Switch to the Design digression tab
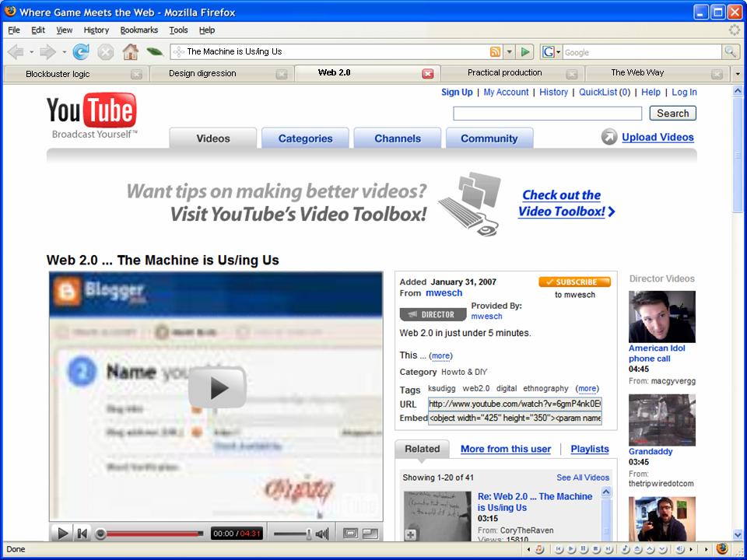The width and height of the screenshot is (747, 560). [x=223, y=73]
